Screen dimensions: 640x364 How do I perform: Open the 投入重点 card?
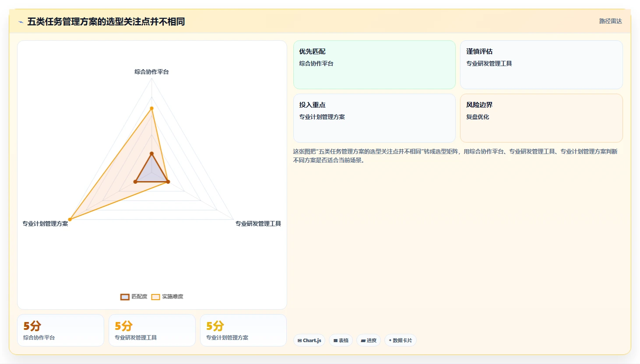click(x=374, y=118)
